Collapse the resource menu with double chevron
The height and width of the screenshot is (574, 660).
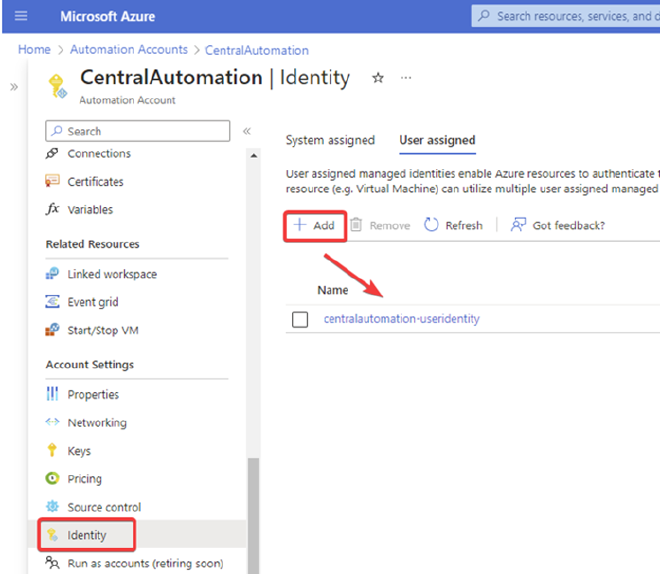247,131
